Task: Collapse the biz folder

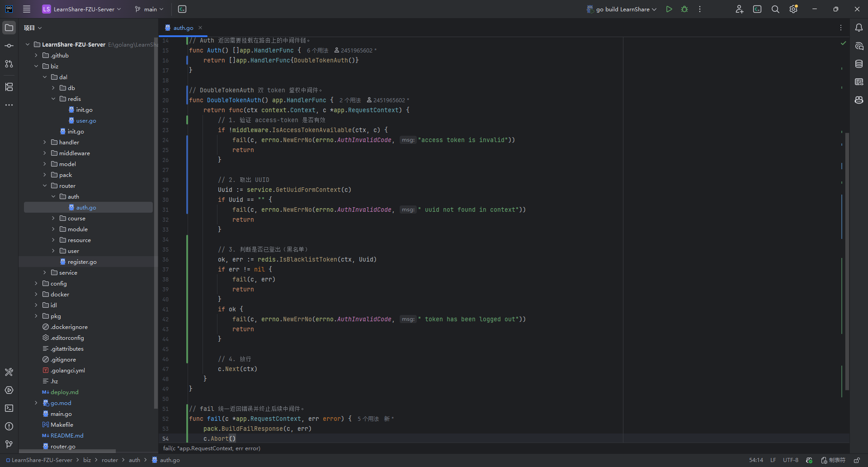Action: point(36,66)
